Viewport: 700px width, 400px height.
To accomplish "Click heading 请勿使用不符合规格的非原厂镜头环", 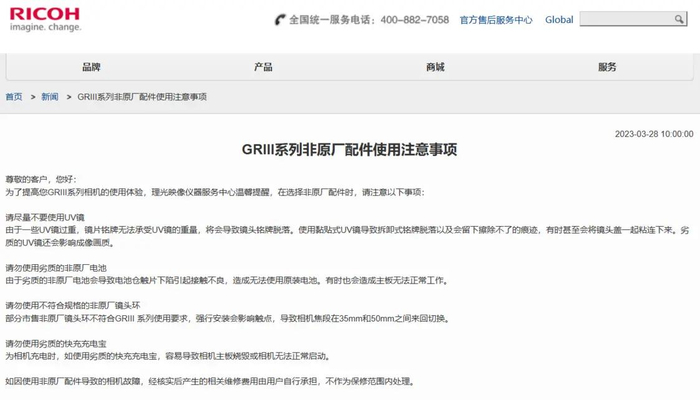I will [x=73, y=305].
